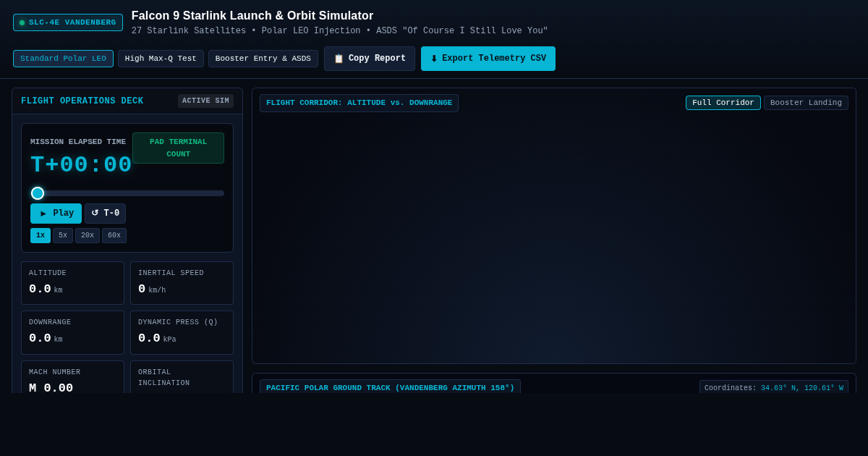Click the green status dot beside SLC-4E Vandenberg
The height and width of the screenshot is (456, 868).
pyautogui.click(x=22, y=22)
